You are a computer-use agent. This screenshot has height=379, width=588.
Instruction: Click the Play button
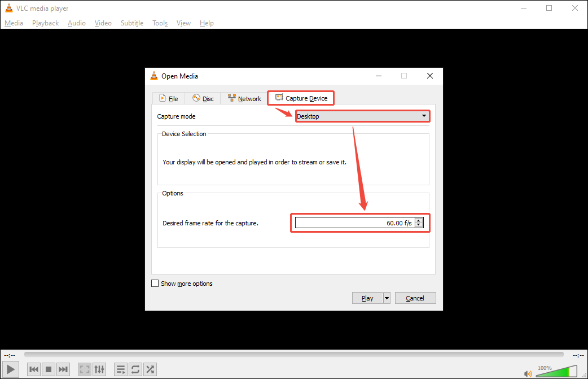[x=367, y=298]
